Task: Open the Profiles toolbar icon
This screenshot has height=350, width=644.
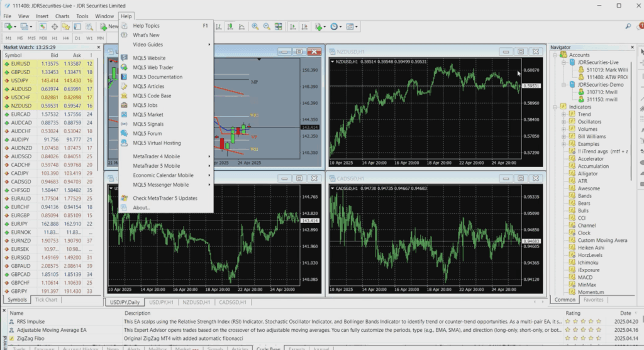Action: pos(25,26)
